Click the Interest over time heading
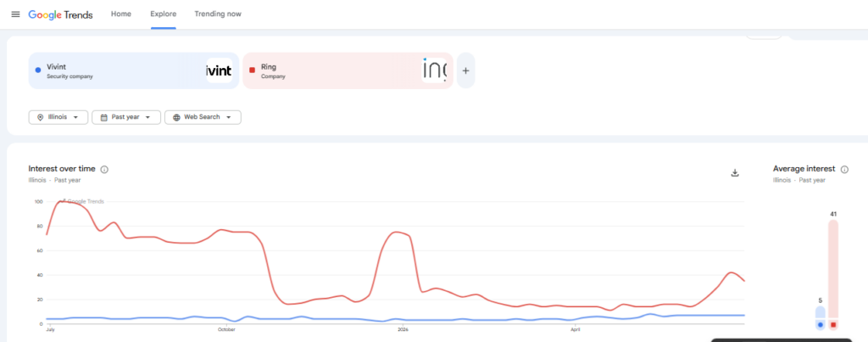This screenshot has height=342, width=868. pos(61,169)
